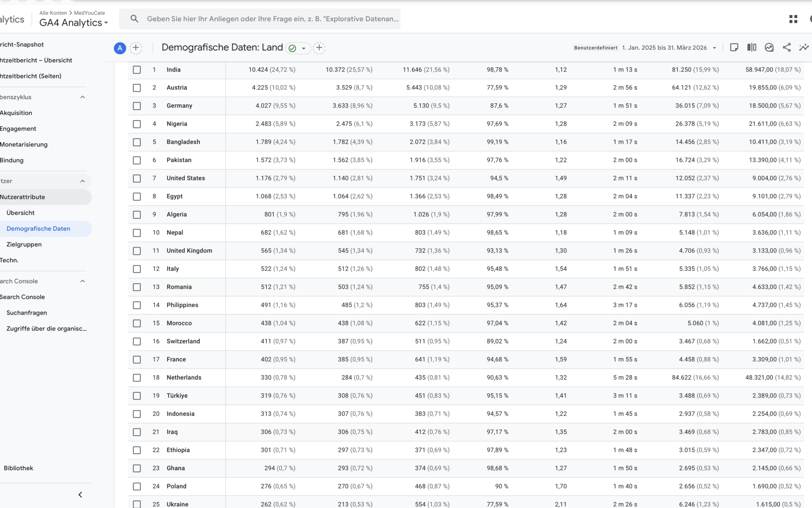Click the add comparison plus icon
Image resolution: width=812 pixels, height=508 pixels.
(x=136, y=48)
